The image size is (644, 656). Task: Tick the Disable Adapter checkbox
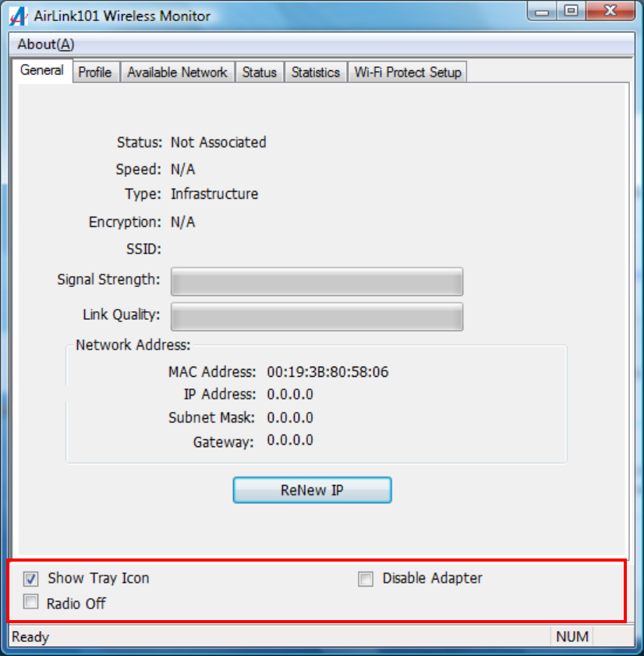366,579
